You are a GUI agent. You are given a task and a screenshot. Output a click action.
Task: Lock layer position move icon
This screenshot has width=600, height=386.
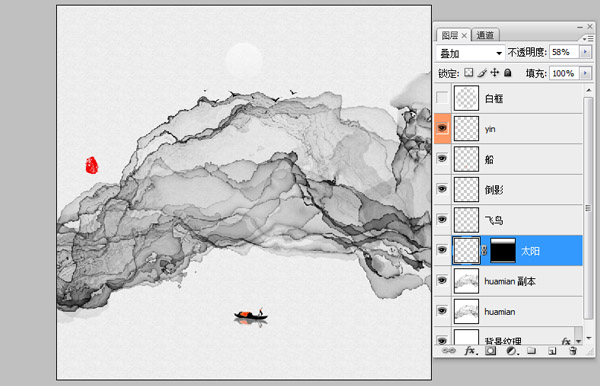pyautogui.click(x=495, y=72)
